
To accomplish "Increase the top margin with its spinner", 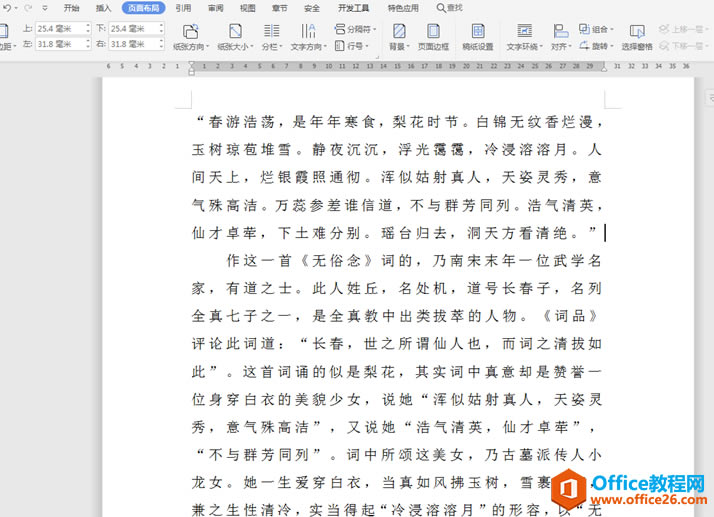I will point(88,26).
